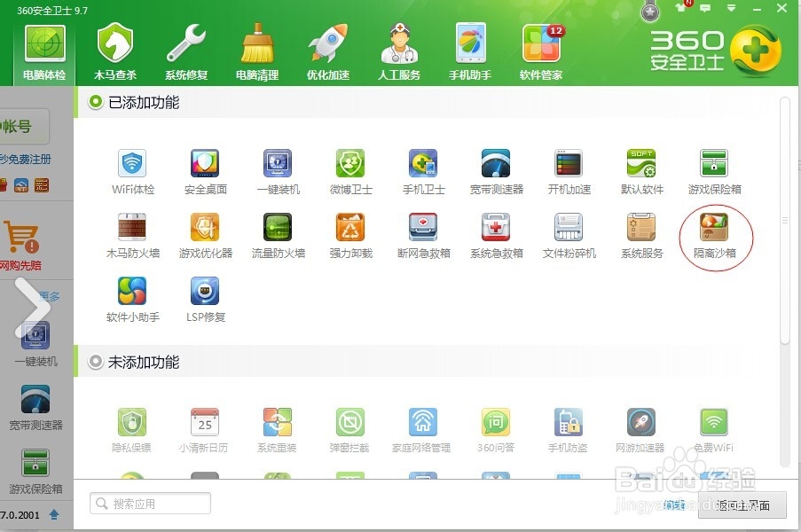The width and height of the screenshot is (801, 532).
Task: Open skin icon with N badge in title bar
Action: click(681, 6)
